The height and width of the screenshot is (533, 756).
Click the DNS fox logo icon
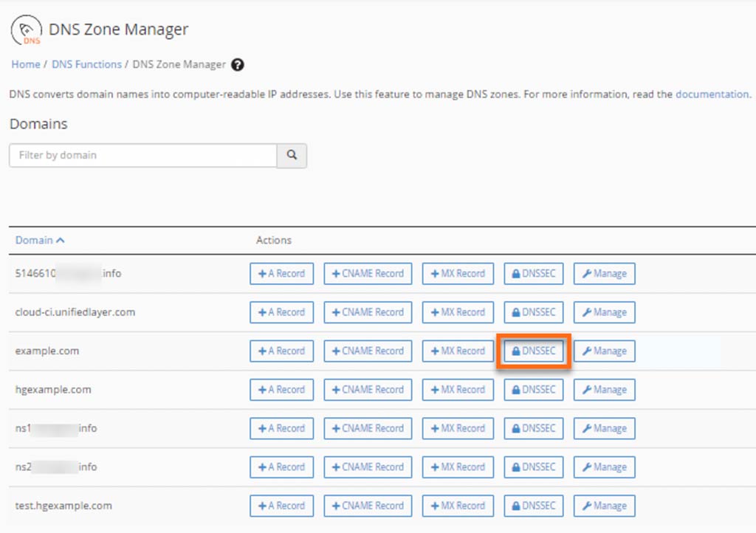pyautogui.click(x=25, y=28)
